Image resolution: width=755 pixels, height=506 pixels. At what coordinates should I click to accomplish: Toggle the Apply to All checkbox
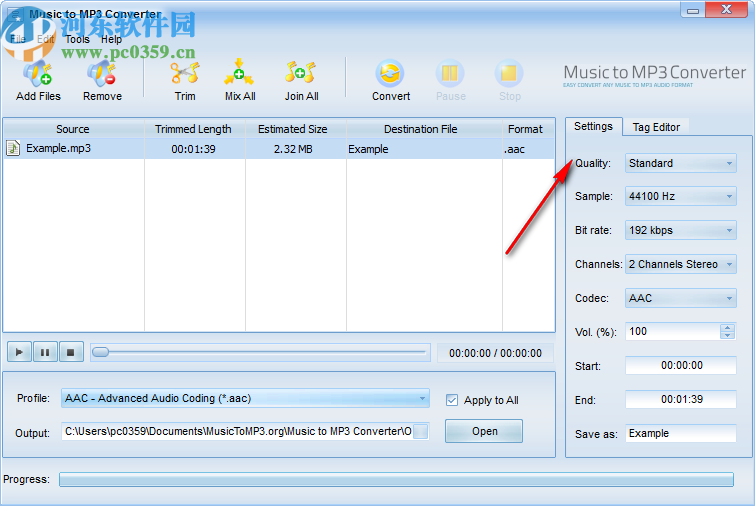coord(452,400)
